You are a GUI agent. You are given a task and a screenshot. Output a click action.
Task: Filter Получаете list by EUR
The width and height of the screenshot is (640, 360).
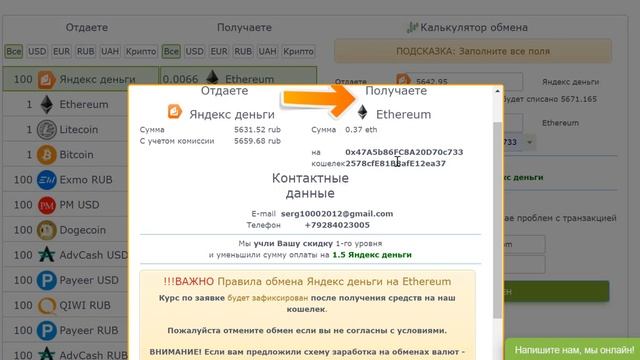pos(219,51)
